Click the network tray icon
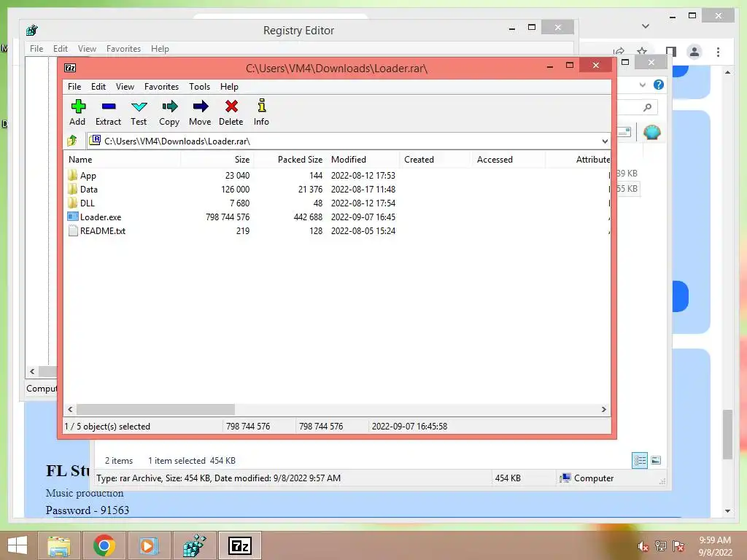The width and height of the screenshot is (747, 560). (661, 546)
